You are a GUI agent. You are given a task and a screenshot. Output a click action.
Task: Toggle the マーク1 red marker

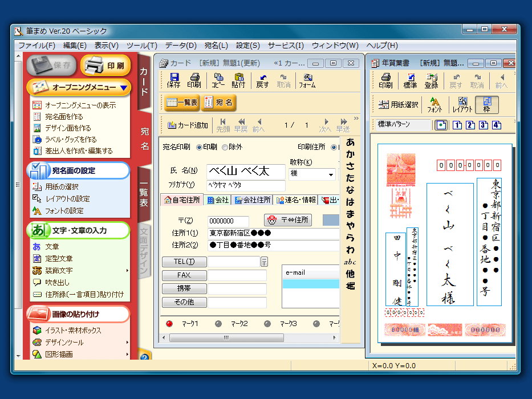coord(169,324)
